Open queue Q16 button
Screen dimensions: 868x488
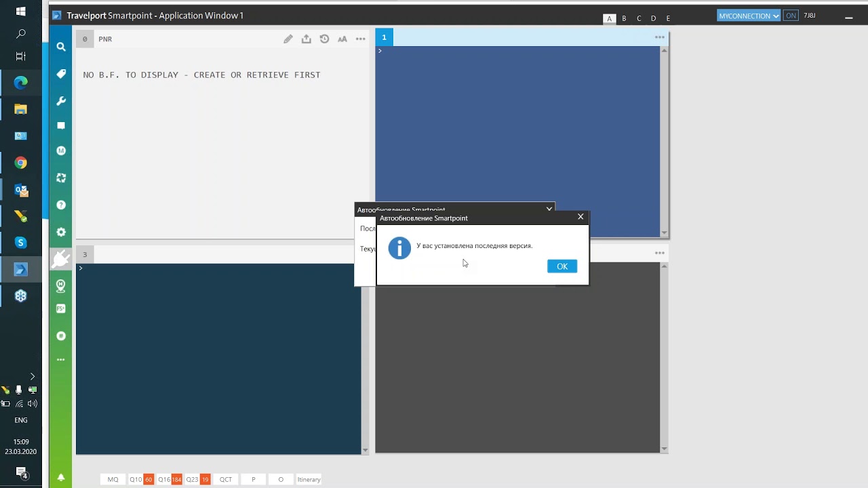[170, 479]
